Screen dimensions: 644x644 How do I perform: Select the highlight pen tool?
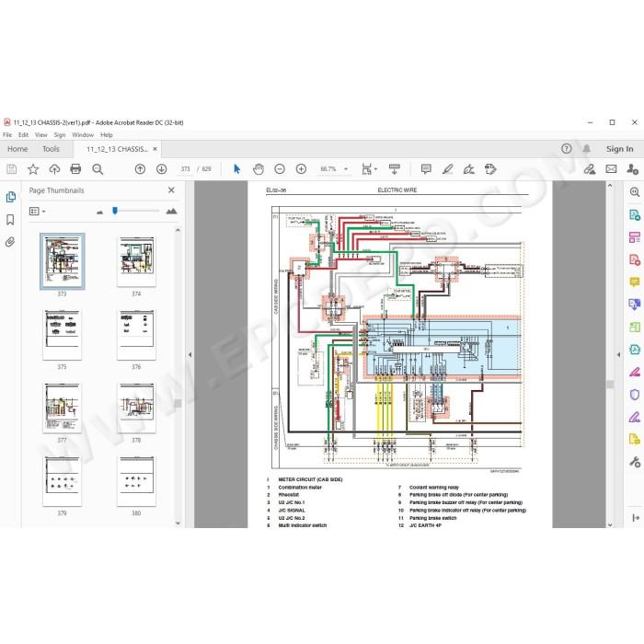(x=448, y=168)
